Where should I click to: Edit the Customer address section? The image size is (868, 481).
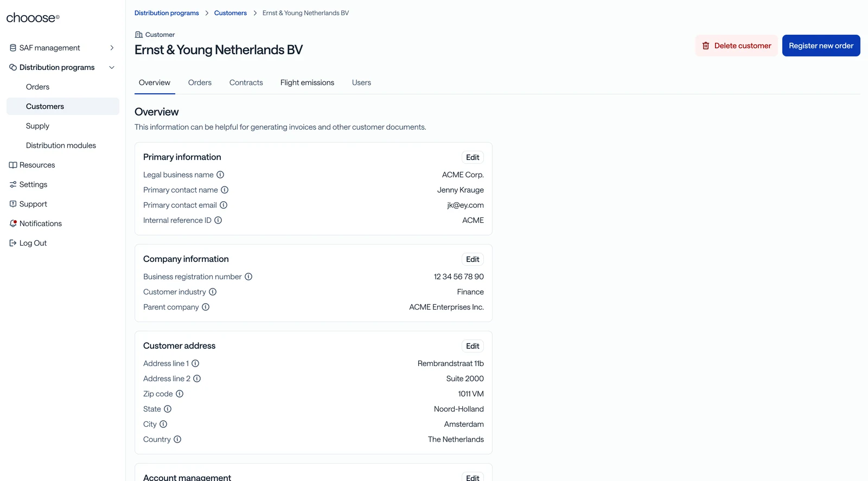pyautogui.click(x=473, y=346)
